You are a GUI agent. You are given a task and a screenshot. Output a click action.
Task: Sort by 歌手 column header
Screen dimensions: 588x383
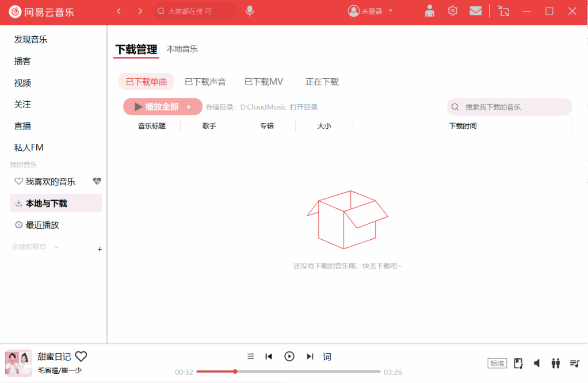[x=209, y=126]
